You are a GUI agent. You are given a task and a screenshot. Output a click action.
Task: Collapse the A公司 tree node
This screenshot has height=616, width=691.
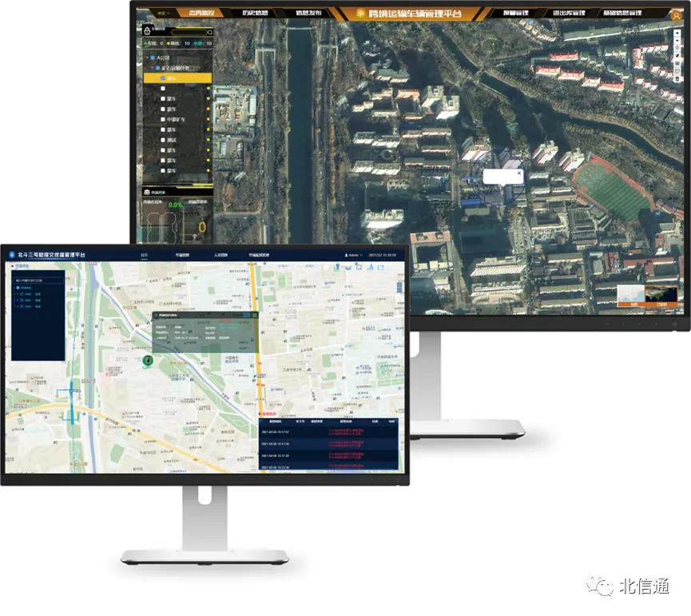pyautogui.click(x=145, y=58)
